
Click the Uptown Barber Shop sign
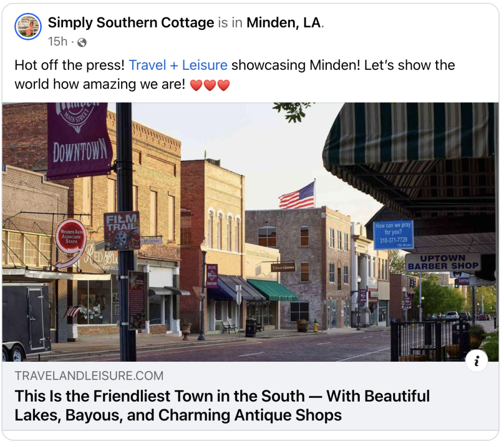point(443,262)
